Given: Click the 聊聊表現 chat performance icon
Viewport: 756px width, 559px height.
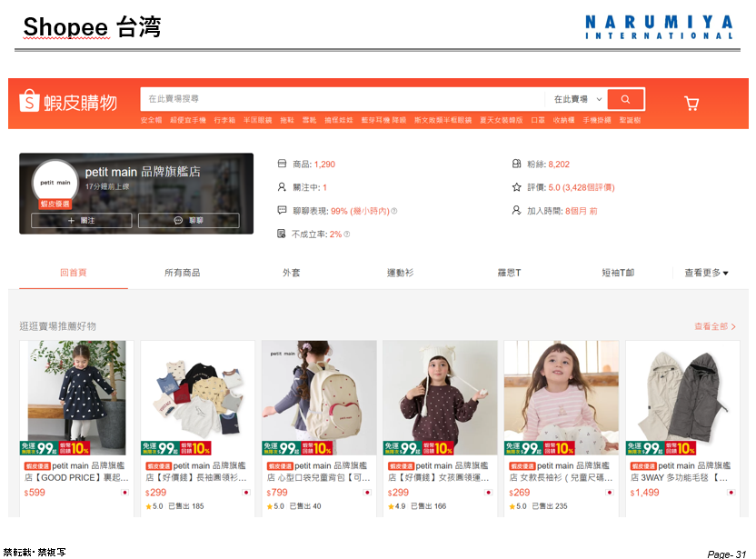Looking at the screenshot, I should pos(282,210).
